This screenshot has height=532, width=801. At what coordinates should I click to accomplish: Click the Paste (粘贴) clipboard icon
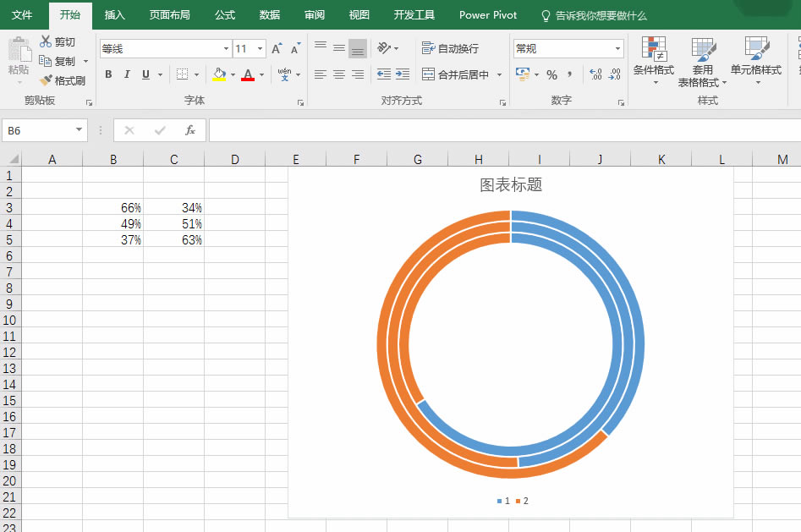19,49
